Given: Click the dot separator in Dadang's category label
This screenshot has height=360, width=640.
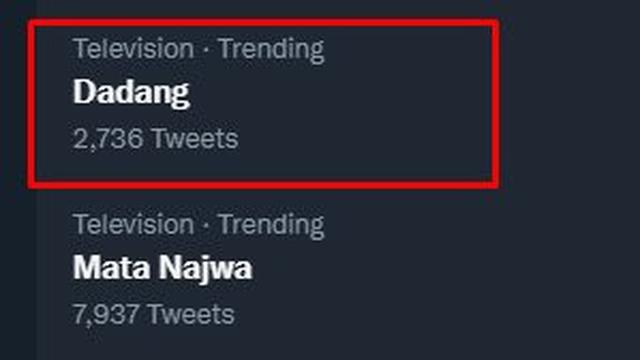Looking at the screenshot, I should click(206, 49).
